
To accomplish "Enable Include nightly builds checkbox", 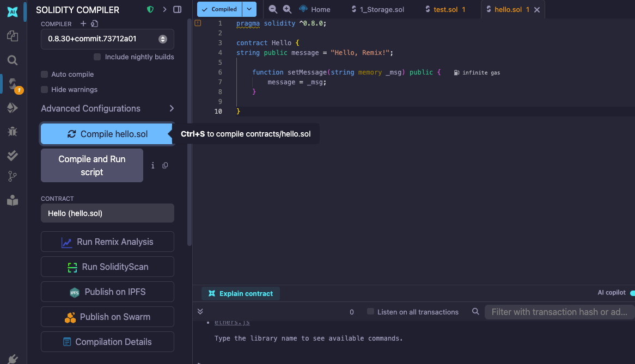I will [x=97, y=57].
